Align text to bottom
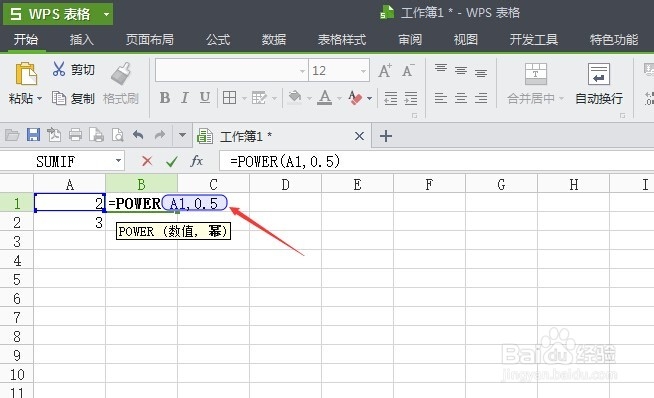This screenshot has width=654, height=398. click(481, 73)
